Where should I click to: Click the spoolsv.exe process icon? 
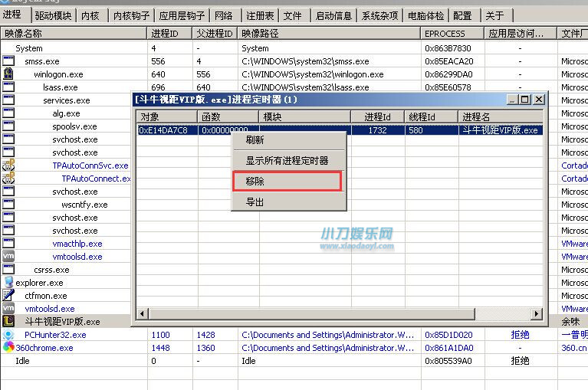pyautogui.click(x=8, y=126)
